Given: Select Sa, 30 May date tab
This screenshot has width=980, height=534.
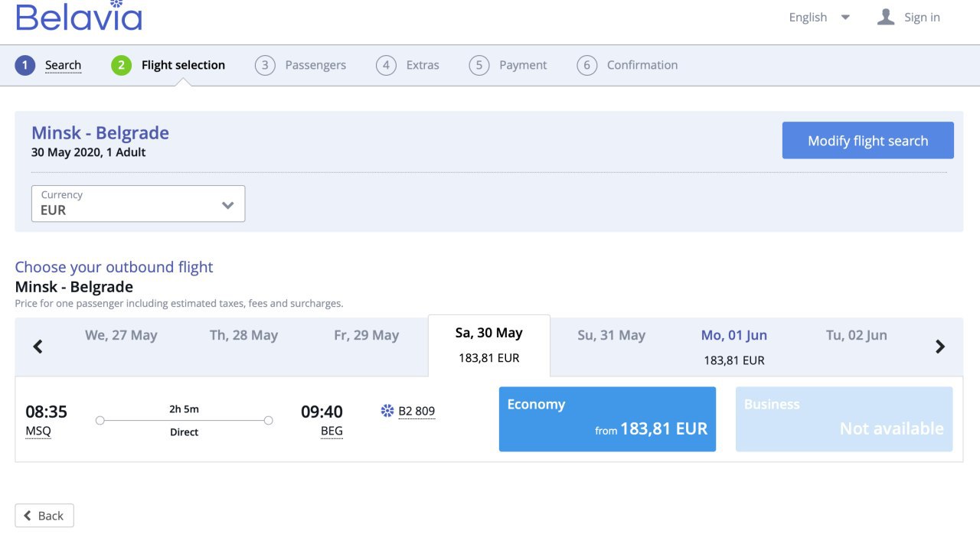Looking at the screenshot, I should point(488,345).
